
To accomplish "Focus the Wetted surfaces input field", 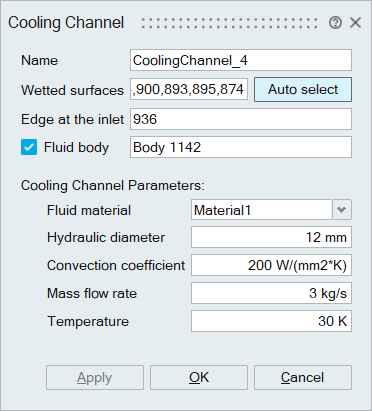I will (189, 89).
